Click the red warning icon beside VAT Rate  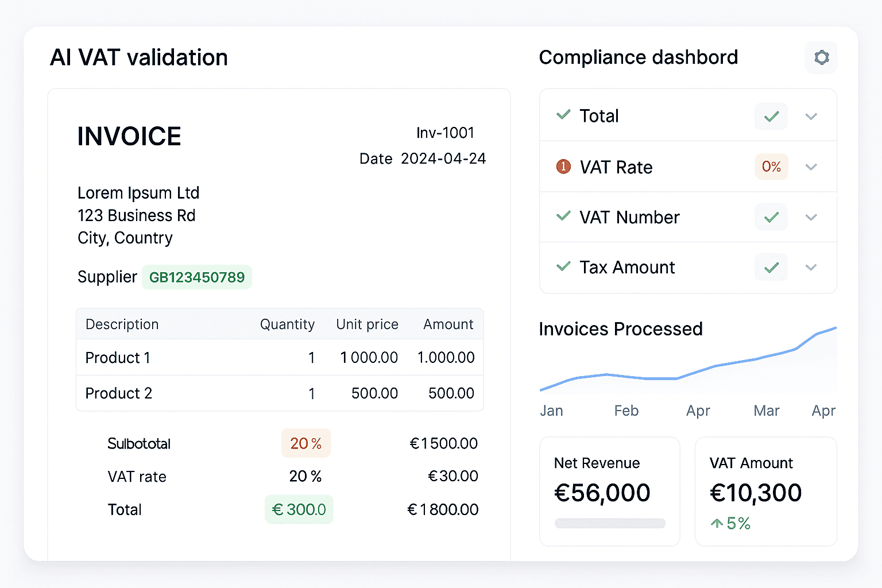(564, 167)
